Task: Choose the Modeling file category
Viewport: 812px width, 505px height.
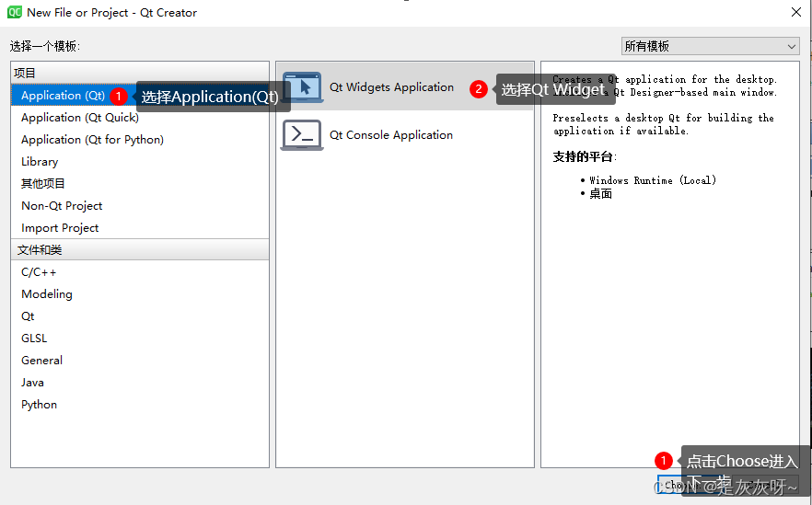Action: click(x=47, y=294)
